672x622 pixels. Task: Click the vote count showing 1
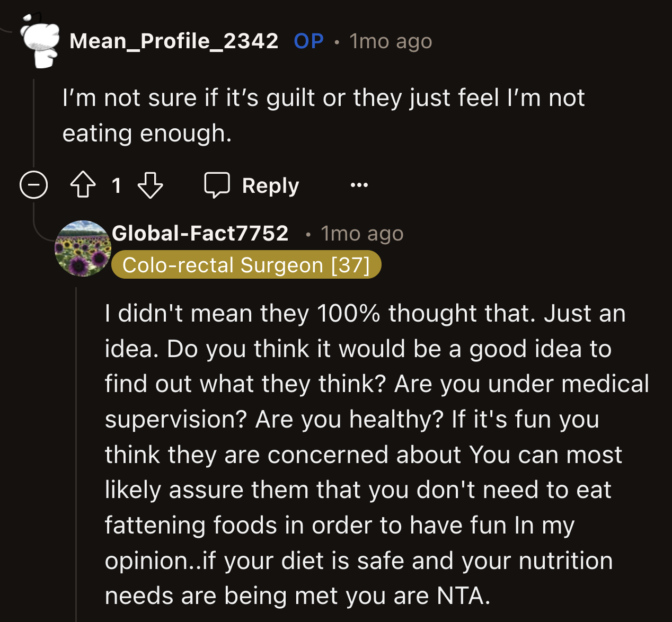[x=117, y=185]
